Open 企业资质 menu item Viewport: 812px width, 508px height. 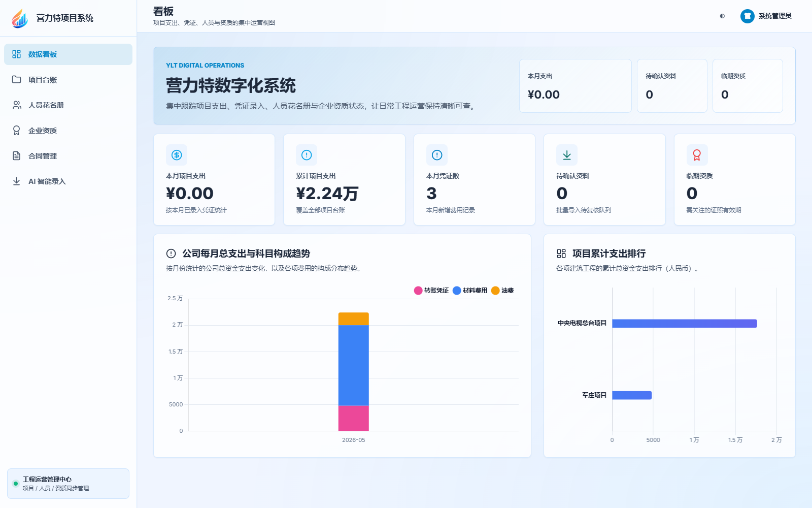(68, 131)
